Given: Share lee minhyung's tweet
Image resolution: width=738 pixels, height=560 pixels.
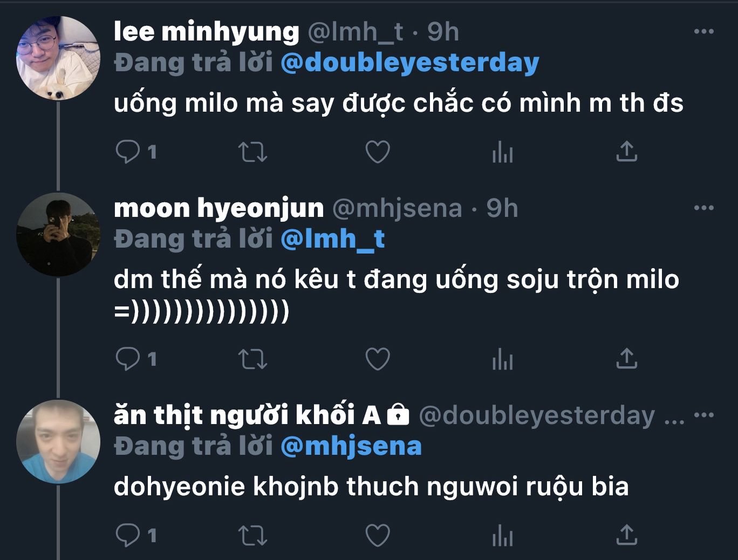Looking at the screenshot, I should tap(626, 152).
